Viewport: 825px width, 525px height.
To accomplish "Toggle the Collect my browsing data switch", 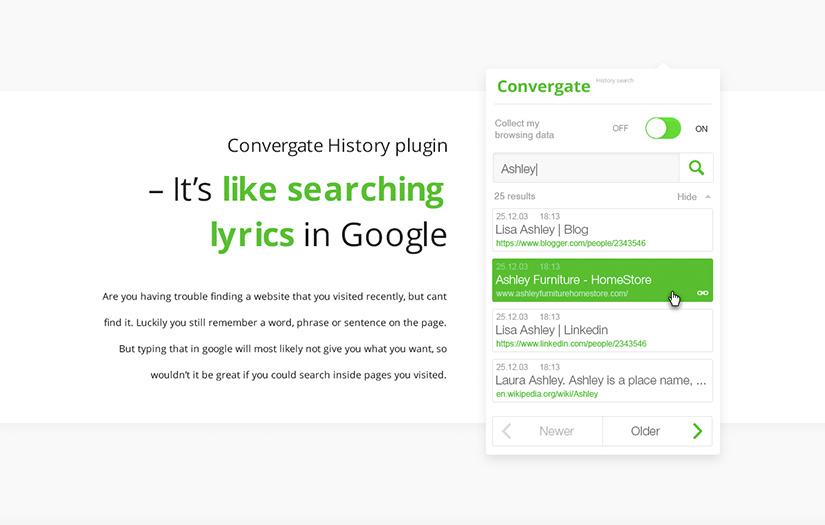I will 663,128.
